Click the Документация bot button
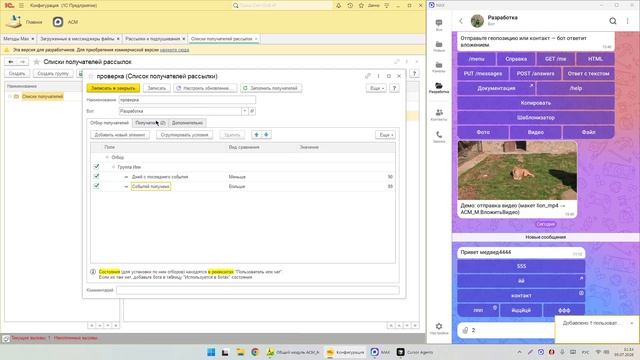The height and width of the screenshot is (360, 640). pos(496,88)
